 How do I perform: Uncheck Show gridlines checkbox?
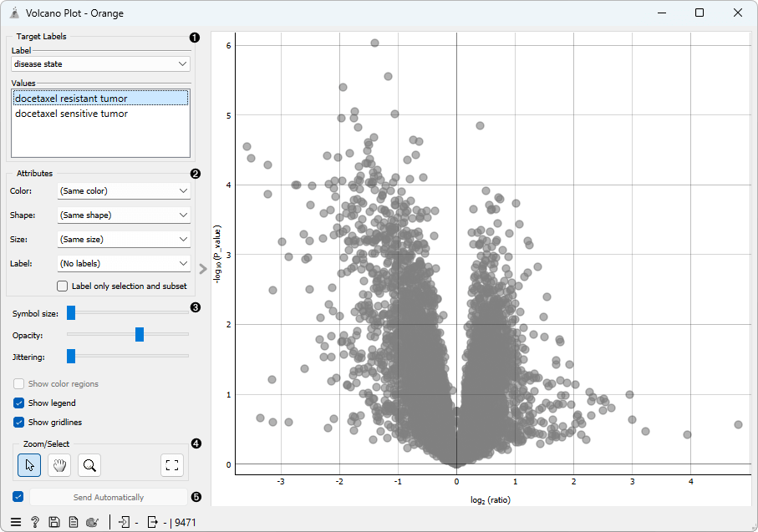pyautogui.click(x=19, y=423)
